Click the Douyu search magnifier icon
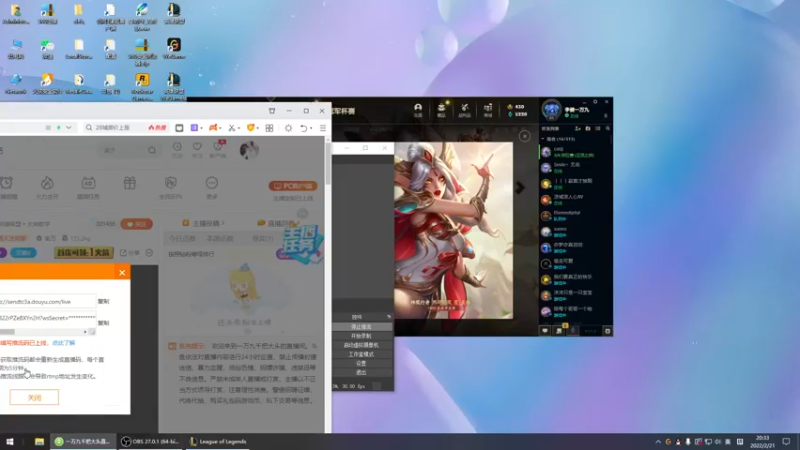 point(152,151)
